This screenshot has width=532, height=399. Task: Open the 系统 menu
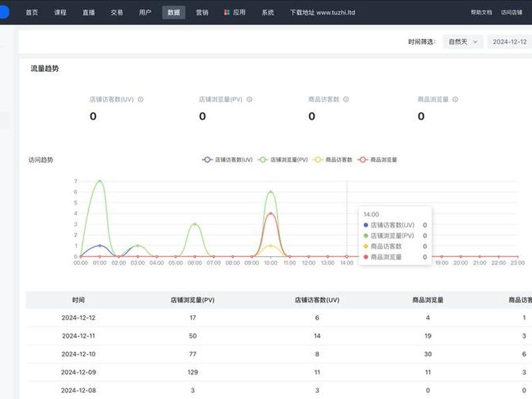(268, 13)
